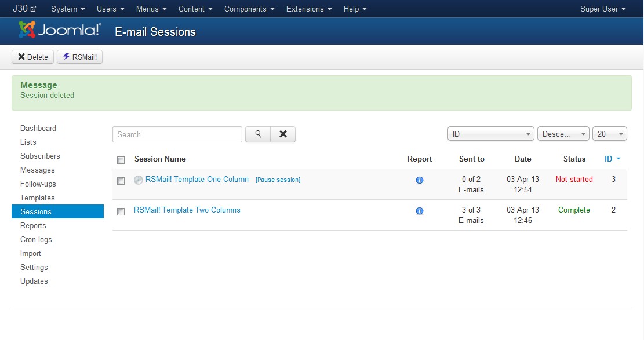Open the ID sort-by dropdown

(491, 134)
